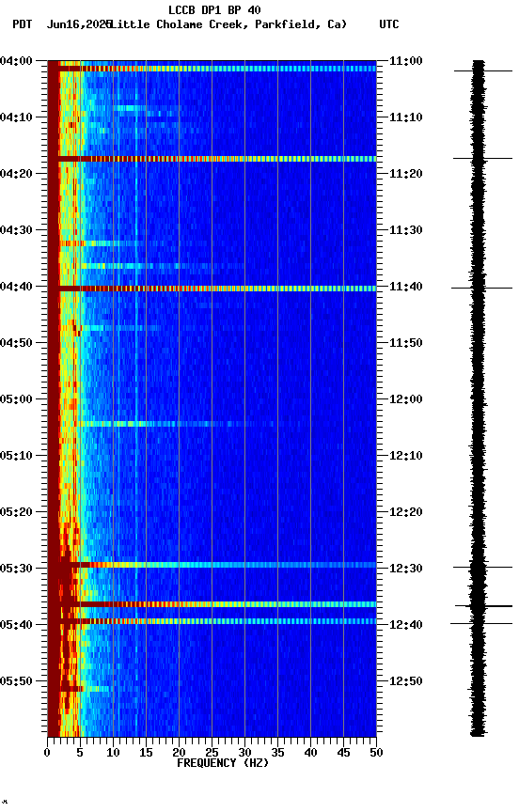Select the 04:20 PDT time label

tap(16, 174)
